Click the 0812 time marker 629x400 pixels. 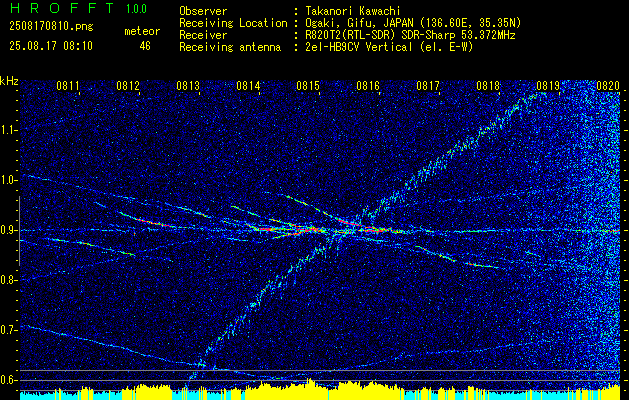click(128, 85)
